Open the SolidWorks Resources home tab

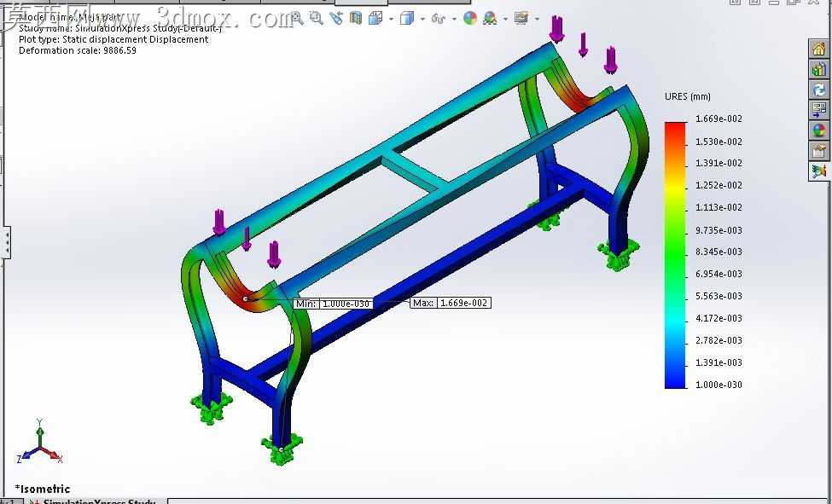coord(818,49)
